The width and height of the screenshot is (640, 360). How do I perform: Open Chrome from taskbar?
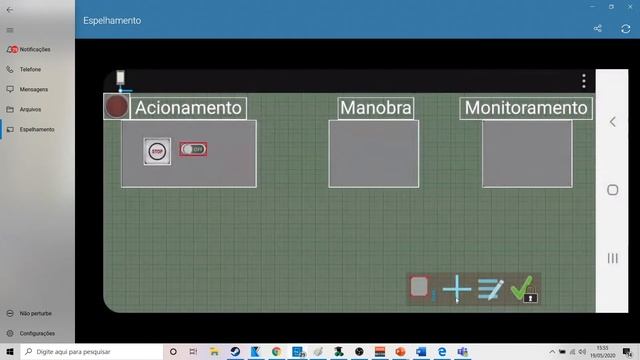[276, 351]
